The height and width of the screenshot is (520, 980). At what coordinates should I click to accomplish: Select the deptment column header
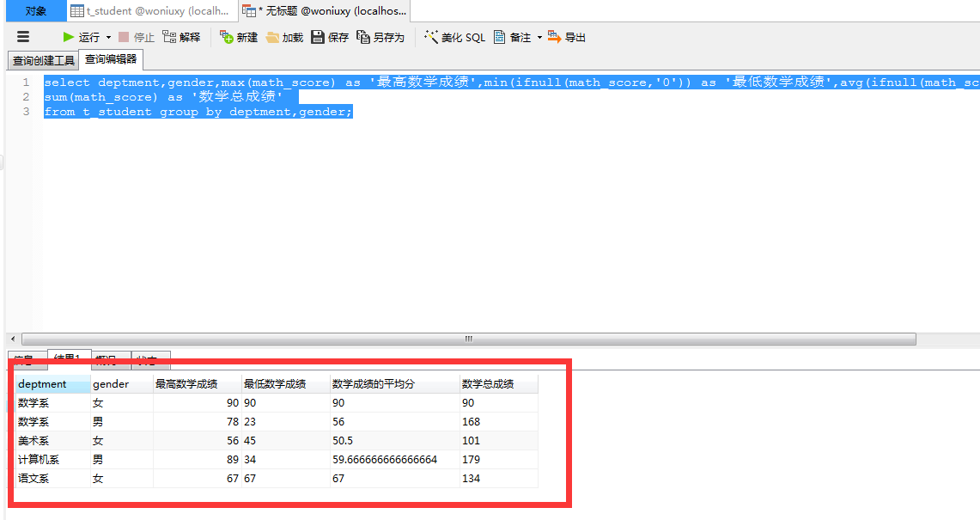[x=53, y=383]
